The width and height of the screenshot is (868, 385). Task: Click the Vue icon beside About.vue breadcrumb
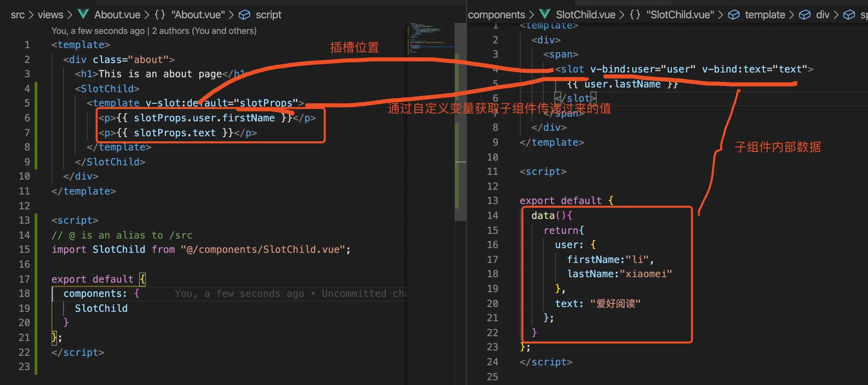83,14
